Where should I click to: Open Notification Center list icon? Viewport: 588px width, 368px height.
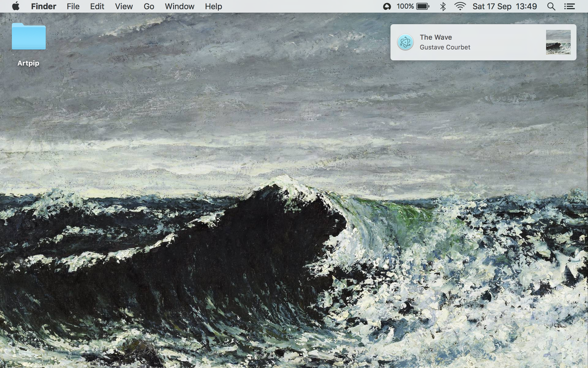click(x=569, y=6)
